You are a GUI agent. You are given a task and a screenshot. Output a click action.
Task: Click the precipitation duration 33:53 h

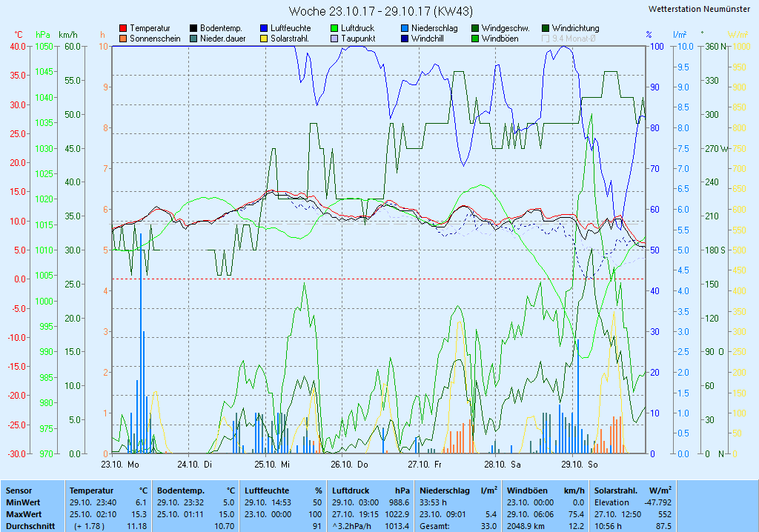click(433, 502)
